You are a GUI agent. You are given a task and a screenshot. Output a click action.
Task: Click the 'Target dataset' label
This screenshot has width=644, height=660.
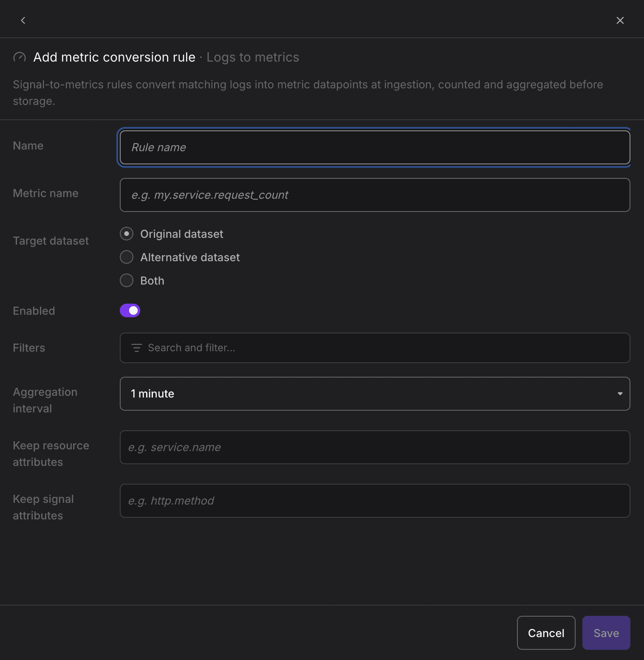point(51,241)
